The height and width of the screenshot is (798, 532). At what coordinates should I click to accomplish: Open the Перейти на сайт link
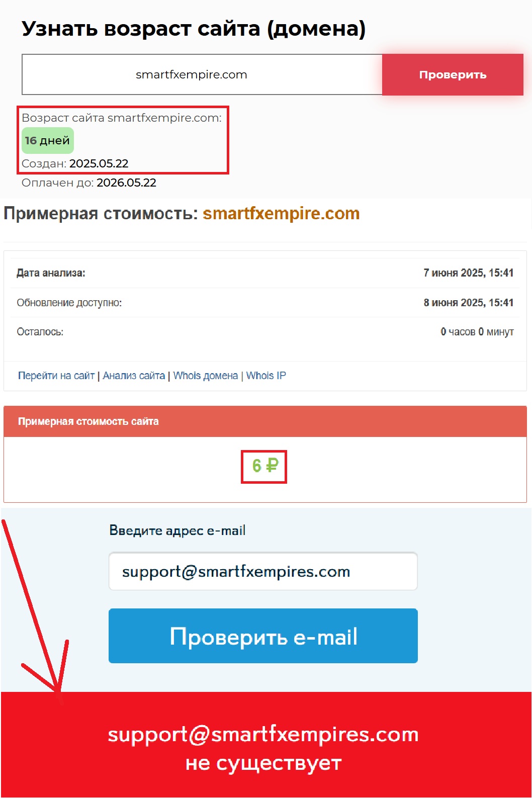[56, 376]
